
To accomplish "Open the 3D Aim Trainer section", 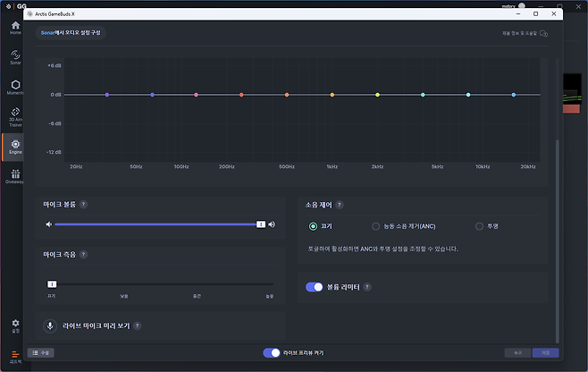I will pos(15,117).
